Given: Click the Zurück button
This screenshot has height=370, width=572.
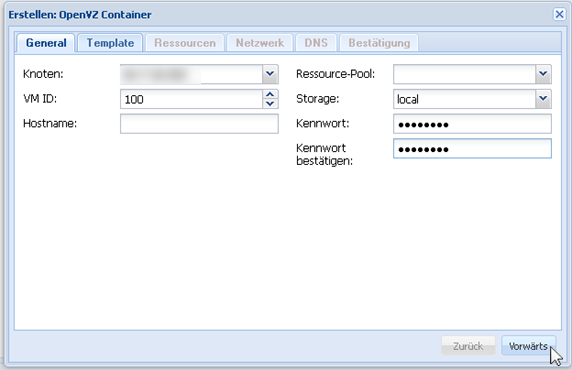Looking at the screenshot, I should pyautogui.click(x=468, y=346).
